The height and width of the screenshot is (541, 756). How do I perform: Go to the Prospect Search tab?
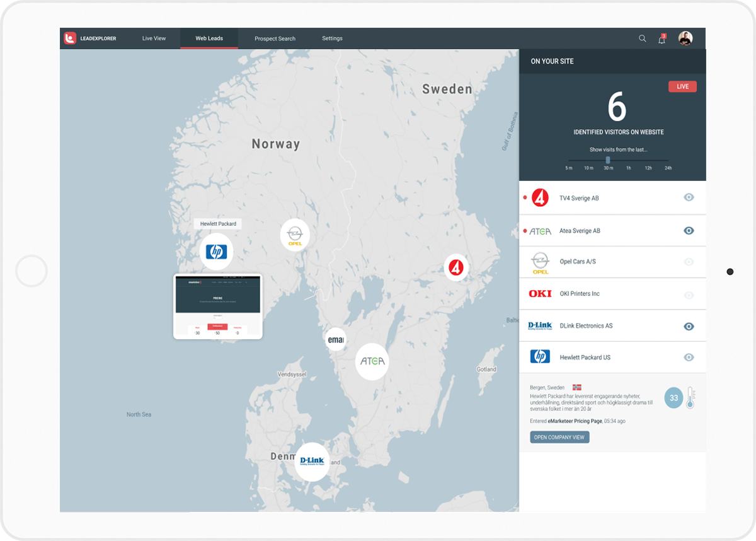(275, 38)
